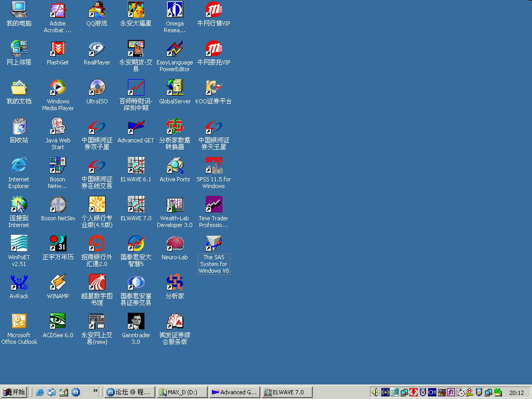Image resolution: width=532 pixels, height=399 pixels.
Task: Open the 我的电脑 desktop icon
Action: click(19, 9)
